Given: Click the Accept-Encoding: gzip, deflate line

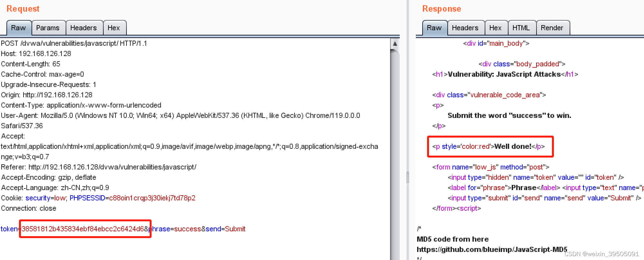Looking at the screenshot, I should (49, 177).
